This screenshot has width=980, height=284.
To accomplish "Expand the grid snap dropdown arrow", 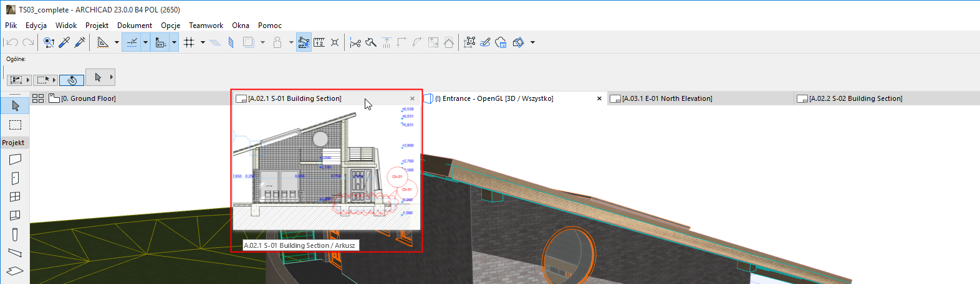I will click(203, 42).
